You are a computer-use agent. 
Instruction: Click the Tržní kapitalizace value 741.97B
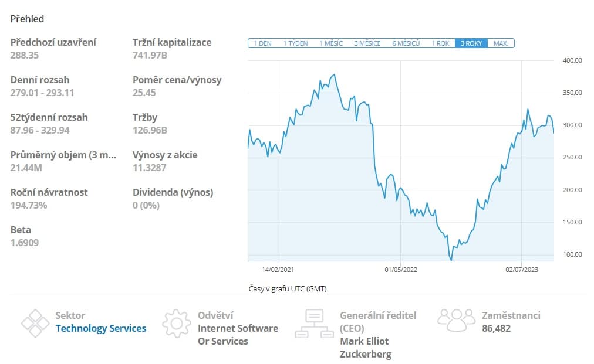coord(150,55)
